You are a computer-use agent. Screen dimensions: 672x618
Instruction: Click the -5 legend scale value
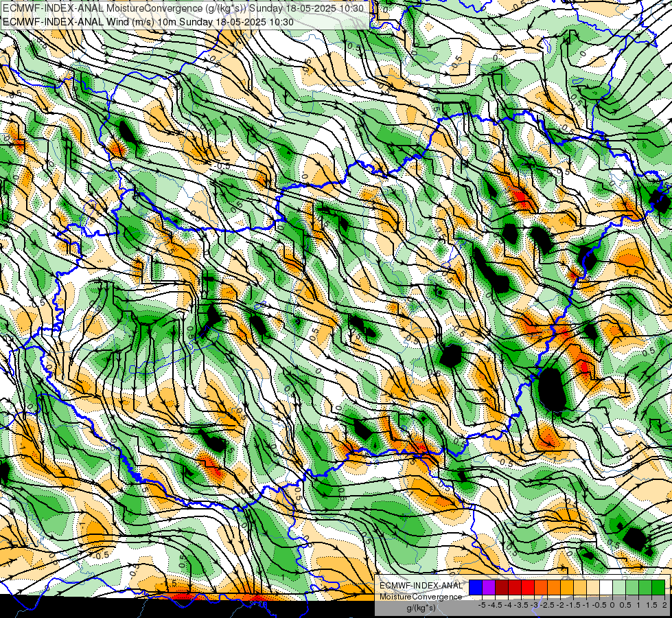(482, 605)
